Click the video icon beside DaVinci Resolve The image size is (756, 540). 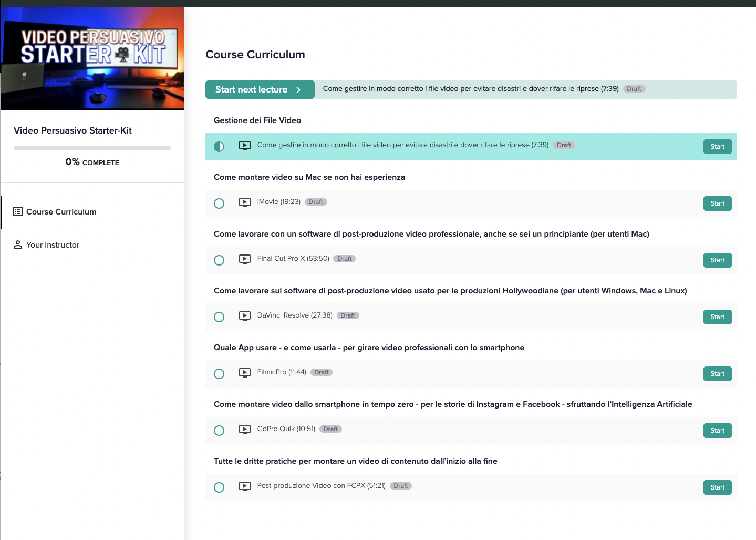pos(245,316)
